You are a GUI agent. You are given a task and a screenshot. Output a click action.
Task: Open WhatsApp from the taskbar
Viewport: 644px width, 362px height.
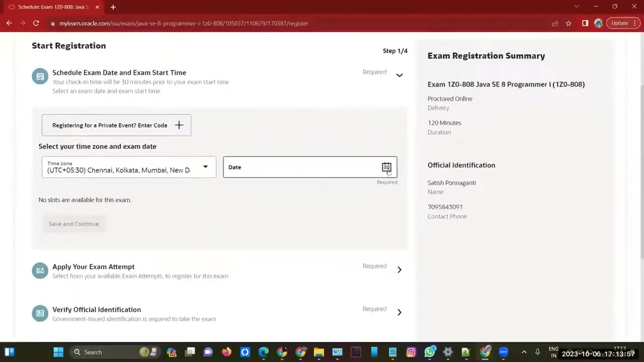click(x=430, y=352)
